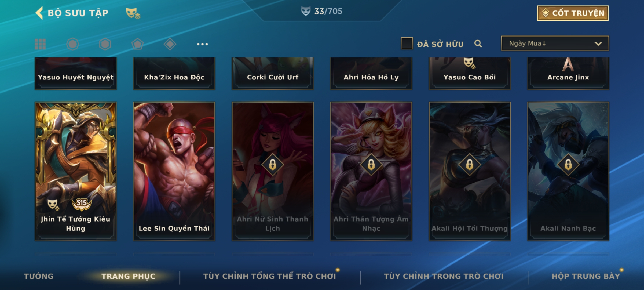Screen dimensions: 644x290
Task: Filter skins by the hexagon rarity icon
Action: [105, 44]
